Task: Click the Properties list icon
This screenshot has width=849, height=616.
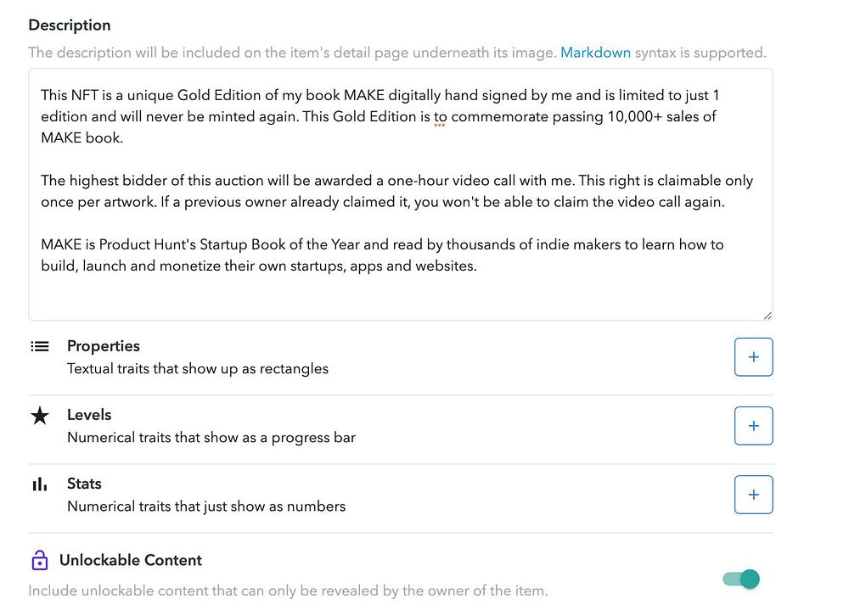Action: [x=40, y=346]
